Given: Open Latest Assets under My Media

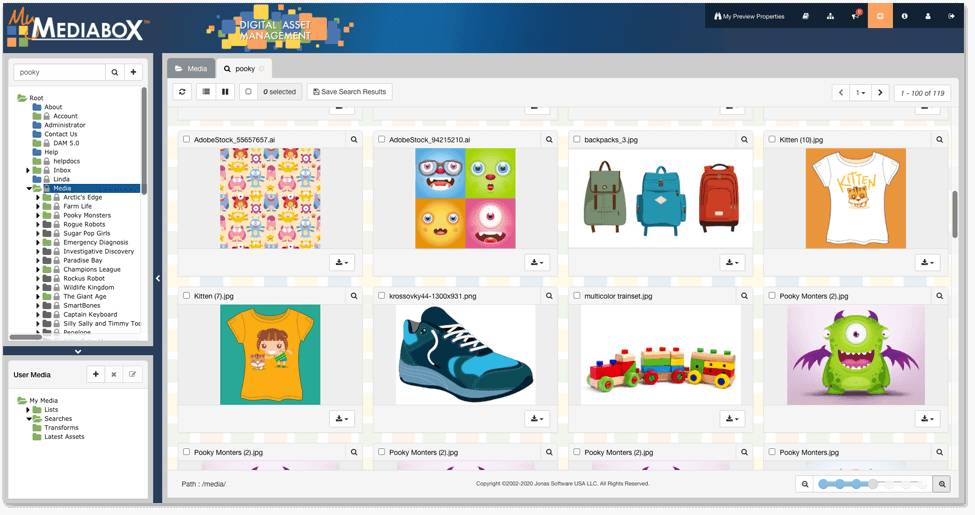Looking at the screenshot, I should tap(64, 437).
